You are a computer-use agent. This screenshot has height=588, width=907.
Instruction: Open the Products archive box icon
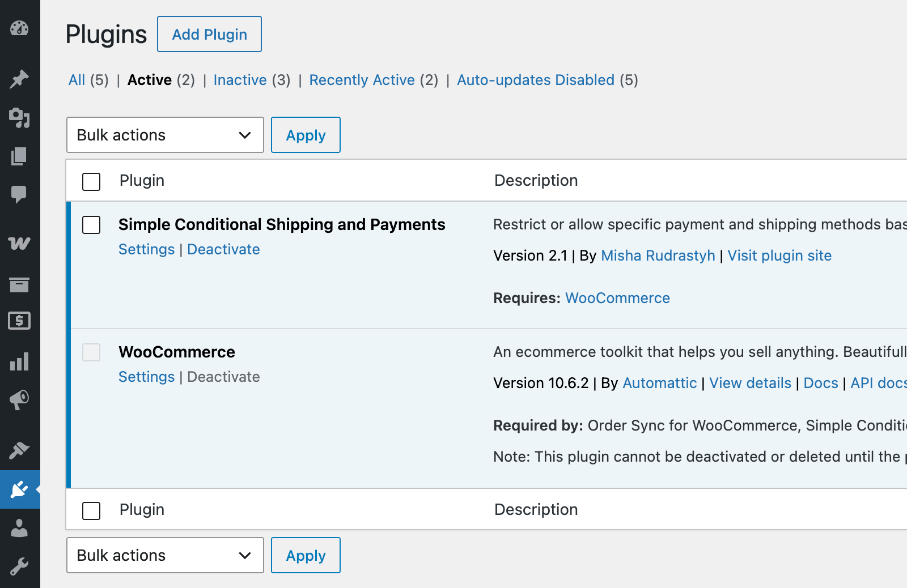[19, 284]
